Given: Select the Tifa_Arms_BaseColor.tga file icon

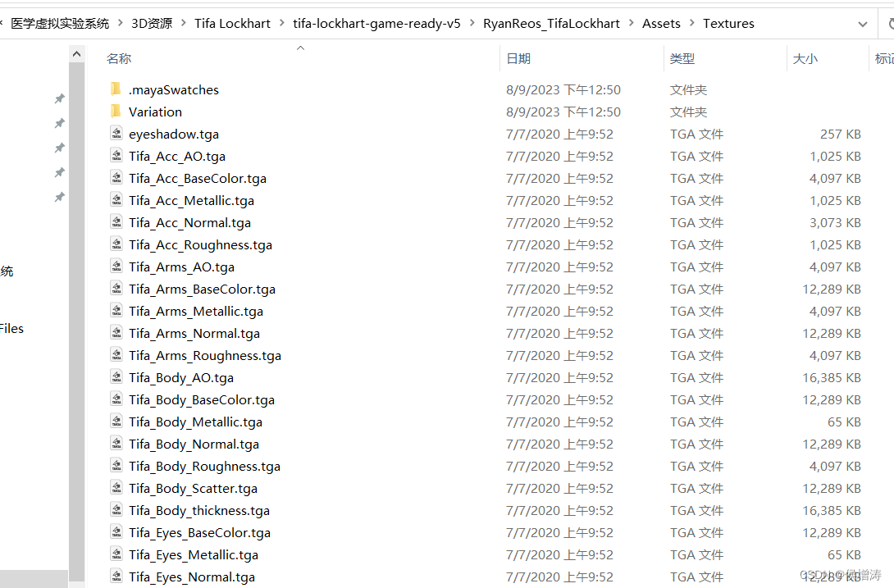Looking at the screenshot, I should [x=116, y=289].
